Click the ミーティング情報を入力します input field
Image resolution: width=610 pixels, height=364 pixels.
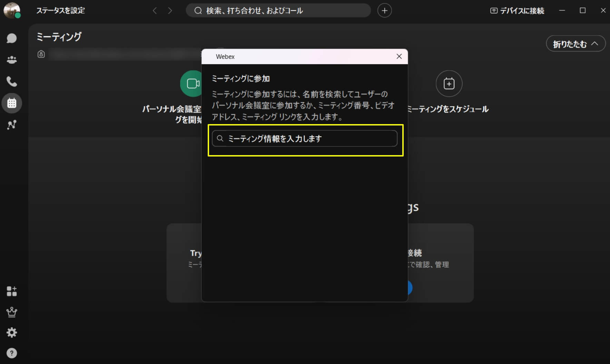(305, 139)
